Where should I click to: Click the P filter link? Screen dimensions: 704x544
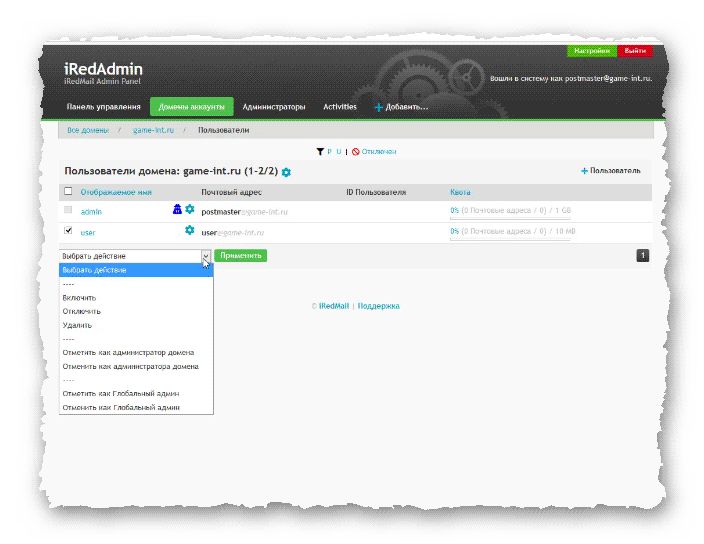point(329,152)
